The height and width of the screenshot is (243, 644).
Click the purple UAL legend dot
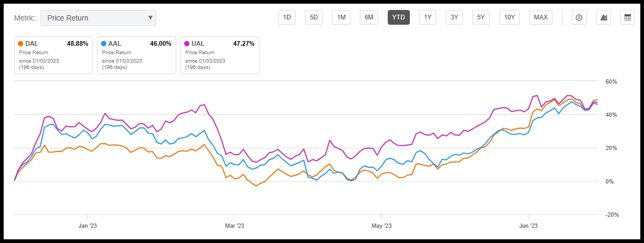(187, 44)
